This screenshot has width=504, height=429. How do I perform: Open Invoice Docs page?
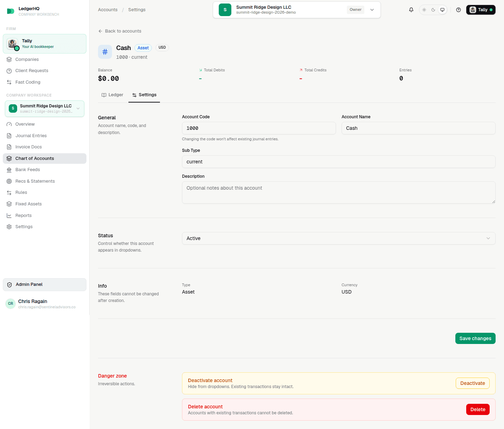click(44, 147)
